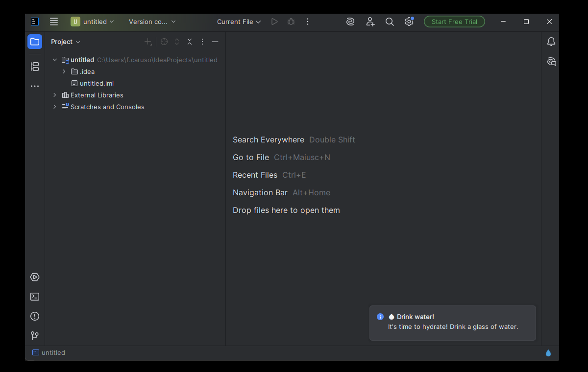588x372 pixels.
Task: Click the Start Free Trial button
Action: pos(454,22)
